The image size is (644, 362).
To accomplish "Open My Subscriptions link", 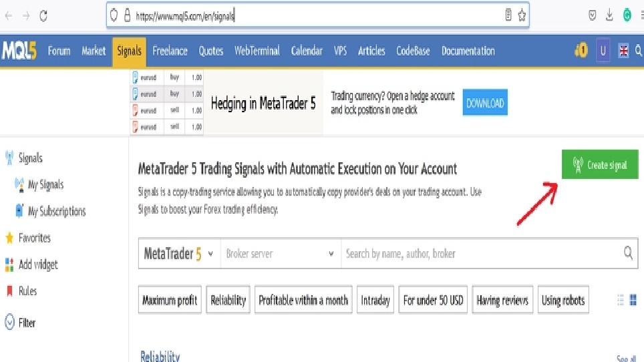I will [x=57, y=211].
